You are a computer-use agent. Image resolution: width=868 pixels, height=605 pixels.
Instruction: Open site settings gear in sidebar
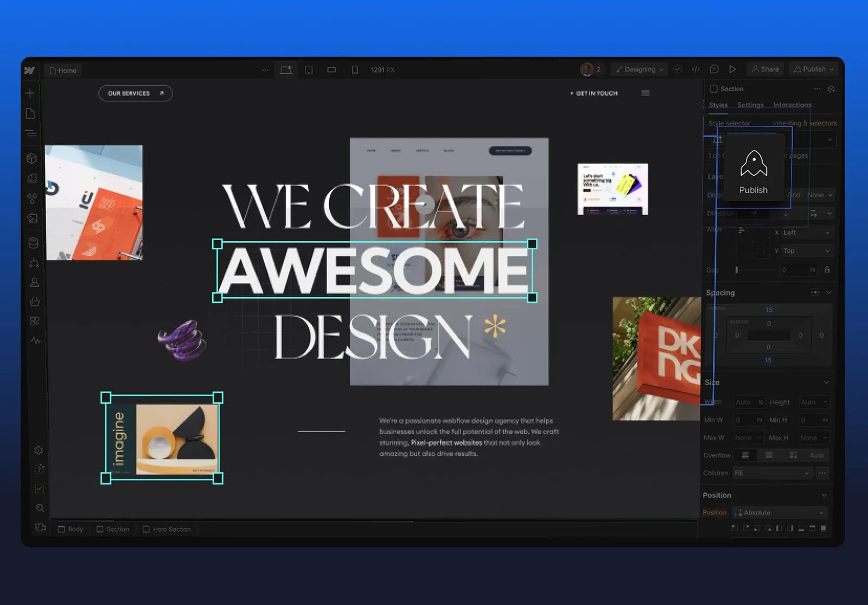pyautogui.click(x=38, y=450)
